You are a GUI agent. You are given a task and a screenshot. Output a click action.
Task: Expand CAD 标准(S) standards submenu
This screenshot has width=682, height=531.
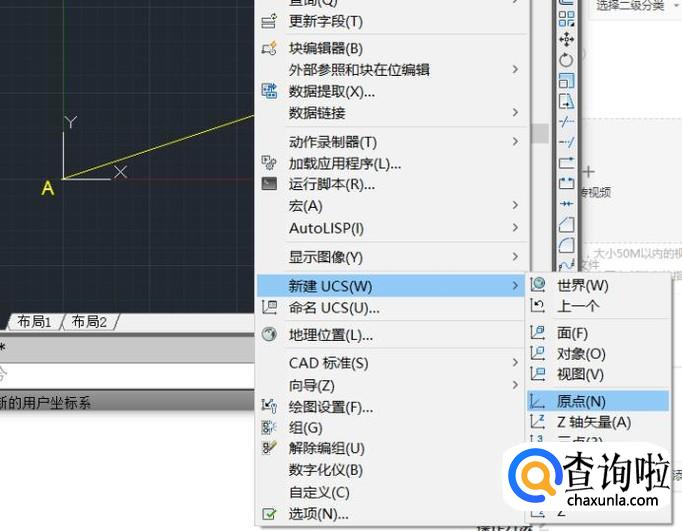tap(391, 363)
